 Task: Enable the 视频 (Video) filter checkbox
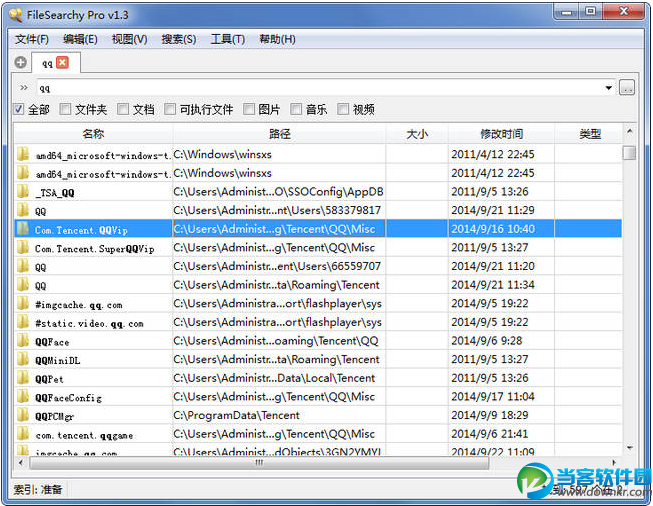[x=343, y=109]
